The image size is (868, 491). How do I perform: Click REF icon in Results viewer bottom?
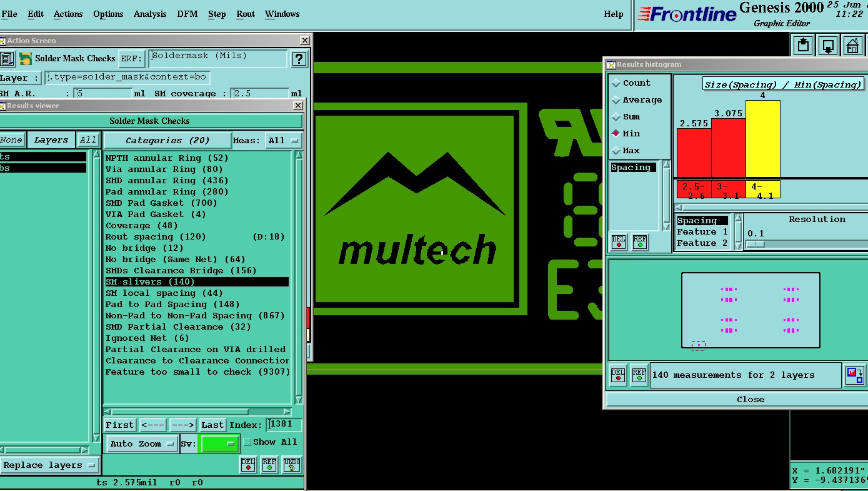269,465
